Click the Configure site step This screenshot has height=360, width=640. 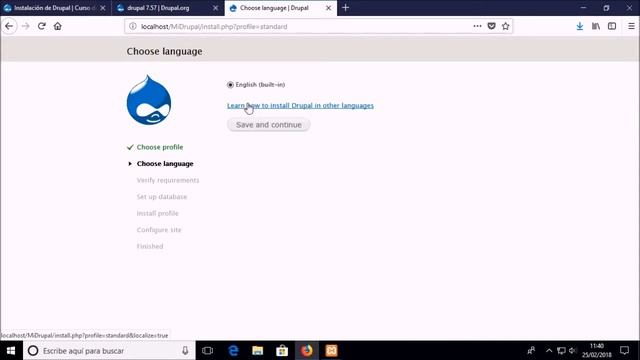(159, 230)
